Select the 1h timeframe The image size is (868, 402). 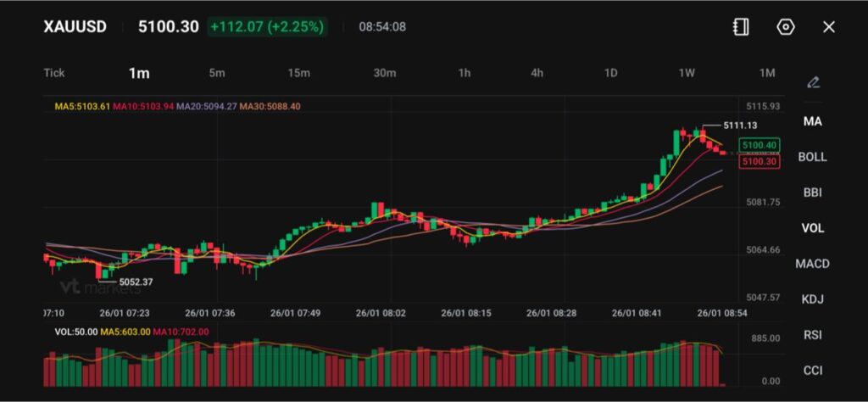coord(465,73)
